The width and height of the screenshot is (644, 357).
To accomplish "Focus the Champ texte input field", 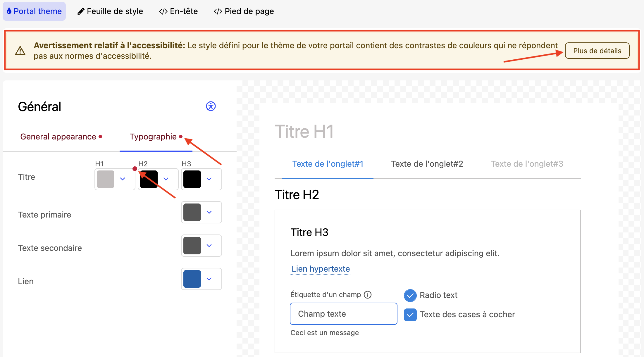I will [x=343, y=314].
